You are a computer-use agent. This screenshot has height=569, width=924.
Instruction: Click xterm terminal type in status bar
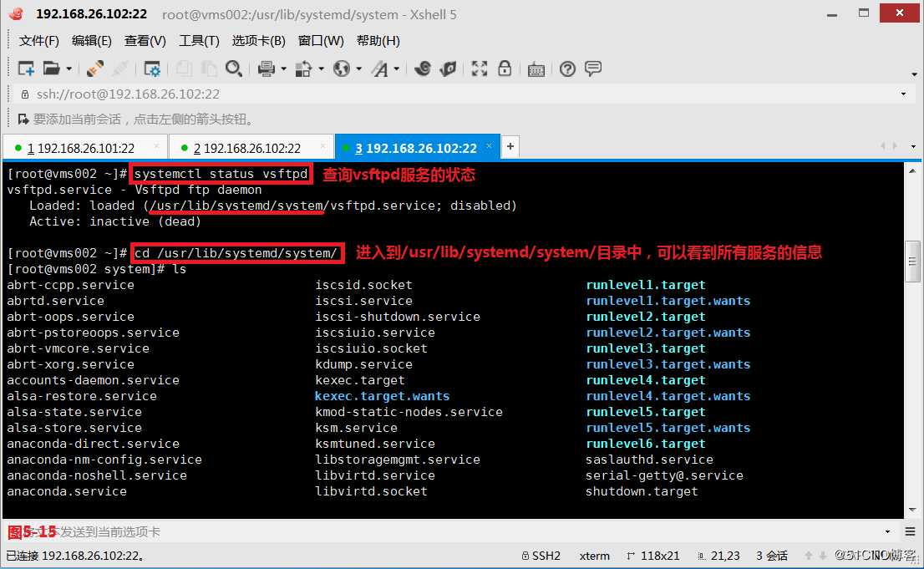(x=595, y=556)
